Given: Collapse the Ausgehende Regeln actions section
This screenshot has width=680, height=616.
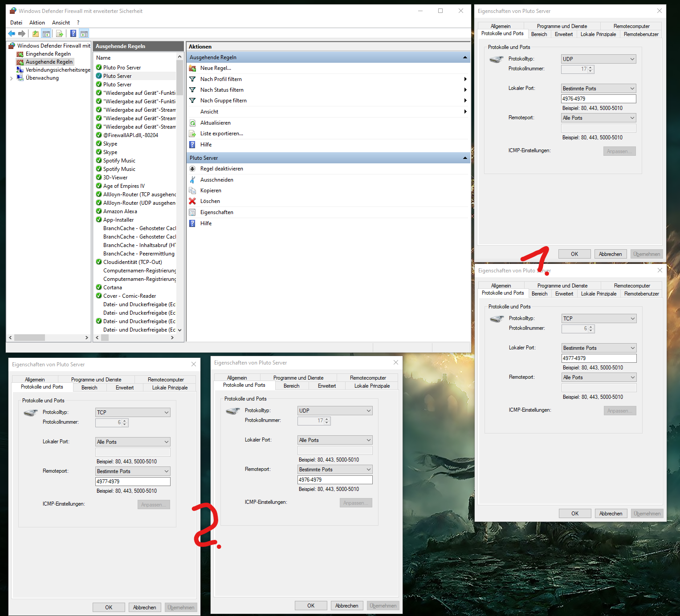Looking at the screenshot, I should (x=465, y=57).
